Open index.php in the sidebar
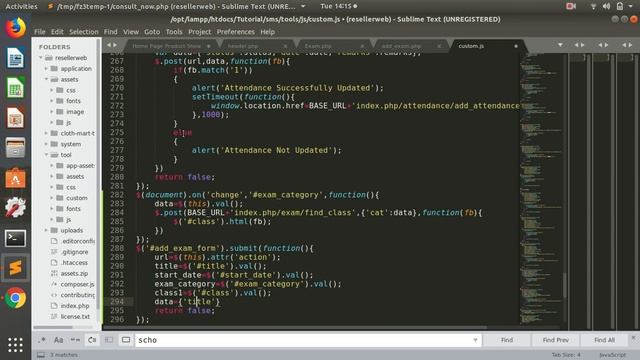 tap(75, 306)
